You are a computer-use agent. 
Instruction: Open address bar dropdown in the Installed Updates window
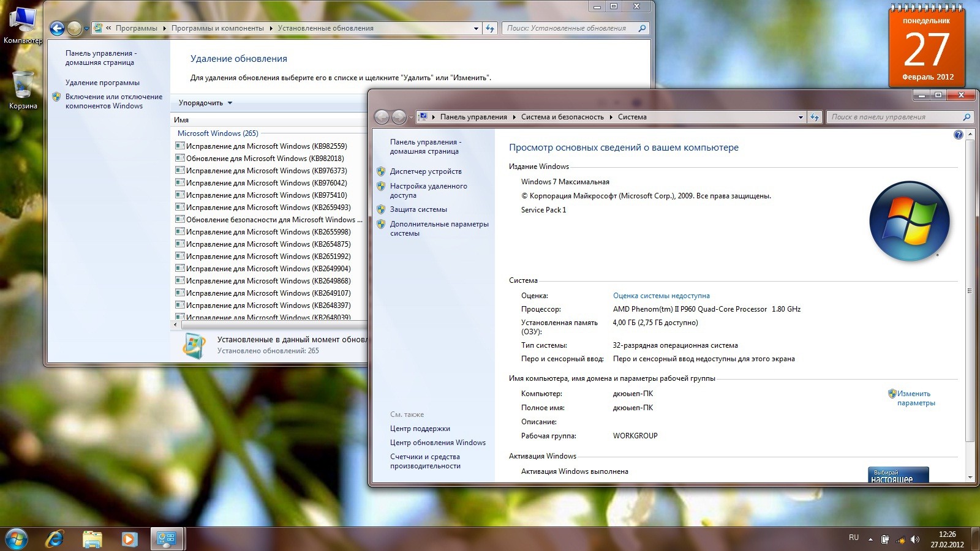[476, 28]
